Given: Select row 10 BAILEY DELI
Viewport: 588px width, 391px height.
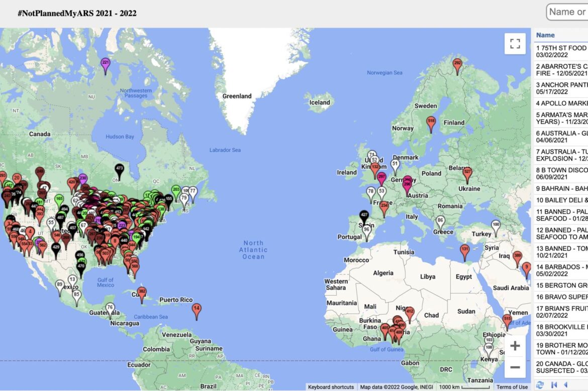Looking at the screenshot, I should (x=561, y=200).
